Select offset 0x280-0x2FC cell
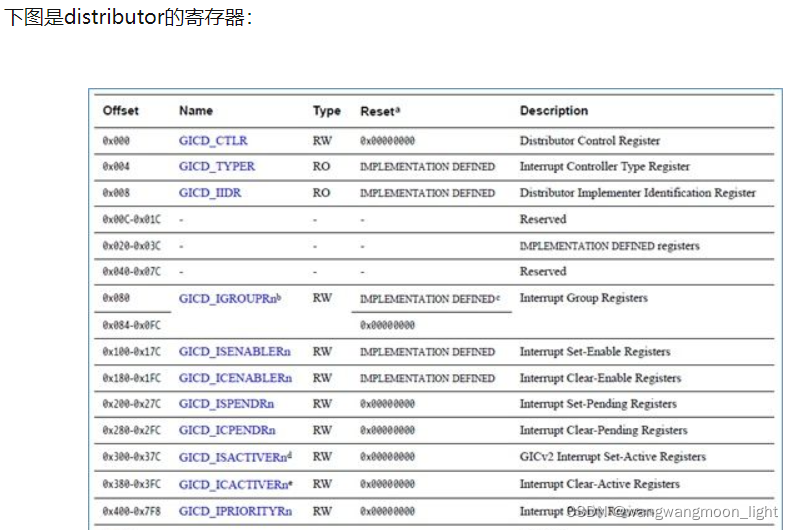 point(131,430)
